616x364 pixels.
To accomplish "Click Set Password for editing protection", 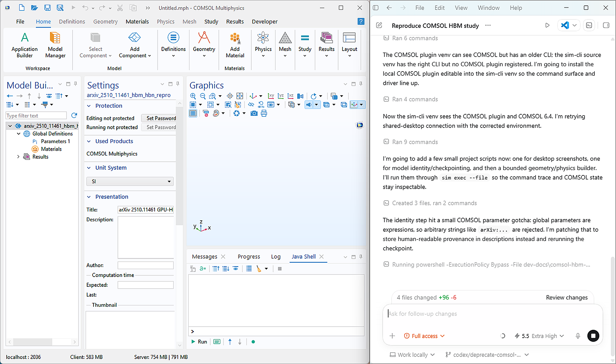I will (159, 118).
